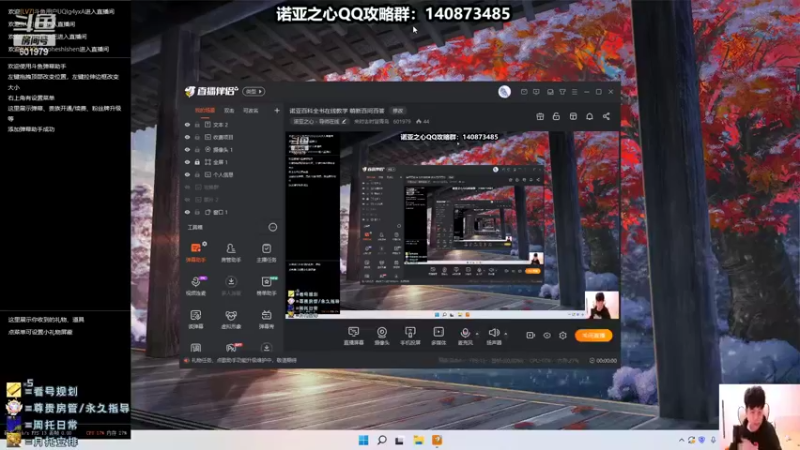Click the orange streaming app taskbar icon
The image size is (800, 450).
[x=437, y=440]
